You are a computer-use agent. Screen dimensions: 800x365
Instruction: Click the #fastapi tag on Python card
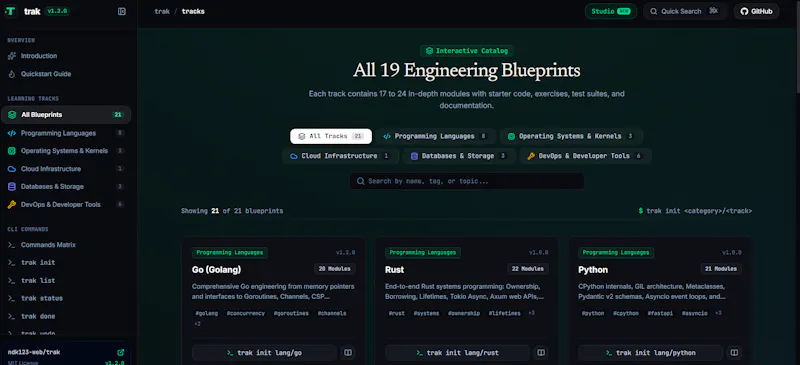[661, 313]
